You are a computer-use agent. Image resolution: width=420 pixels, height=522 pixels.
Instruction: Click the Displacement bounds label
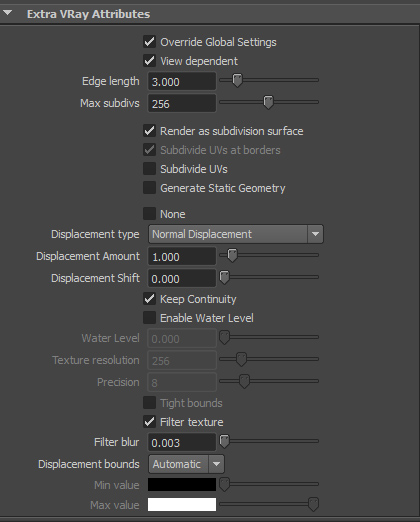89,464
